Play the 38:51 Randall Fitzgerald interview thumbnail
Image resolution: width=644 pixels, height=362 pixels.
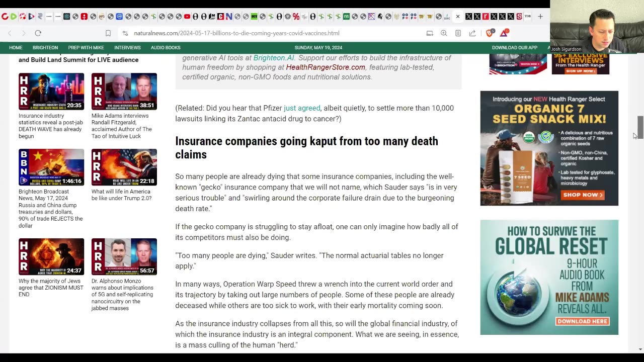(124, 92)
